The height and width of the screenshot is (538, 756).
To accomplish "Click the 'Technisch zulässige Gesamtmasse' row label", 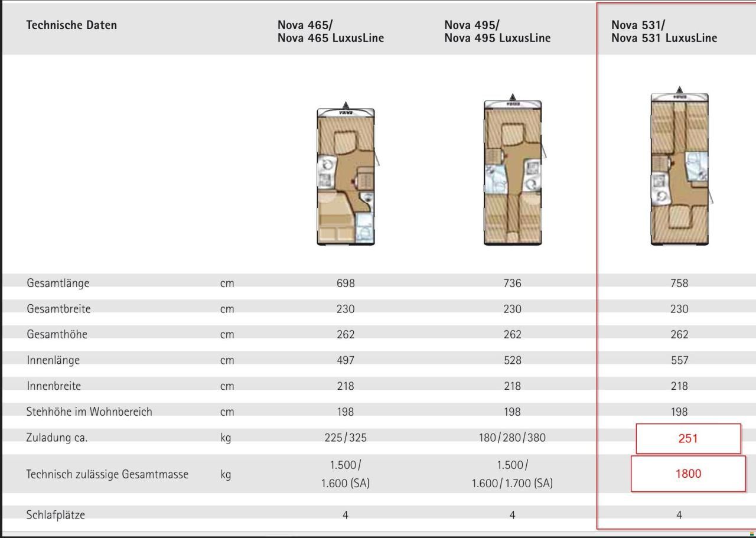I will point(107,474).
